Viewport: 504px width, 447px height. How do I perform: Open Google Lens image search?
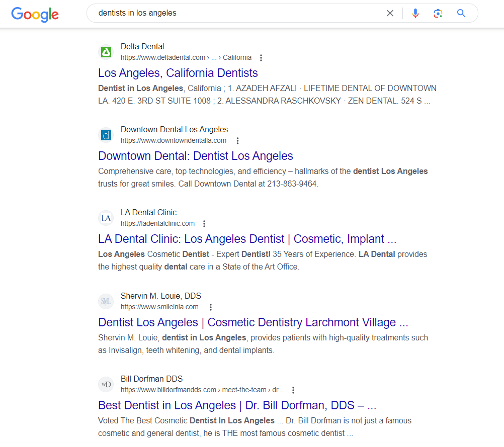tap(438, 13)
